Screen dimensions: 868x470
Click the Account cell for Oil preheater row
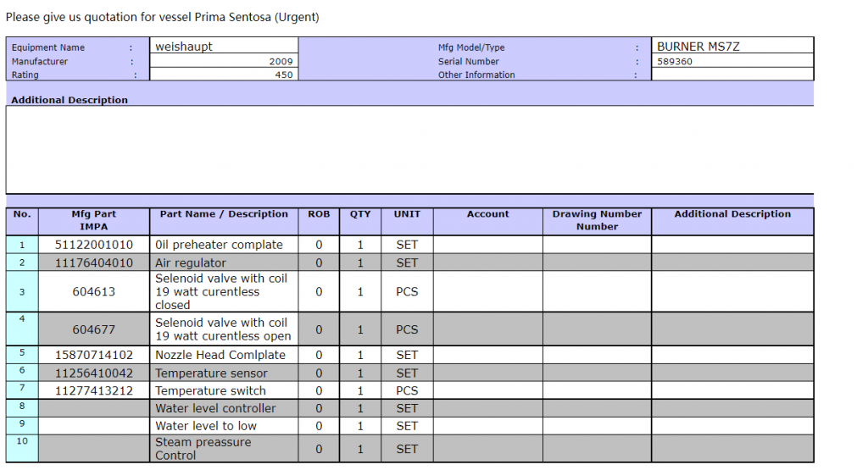[x=487, y=245]
